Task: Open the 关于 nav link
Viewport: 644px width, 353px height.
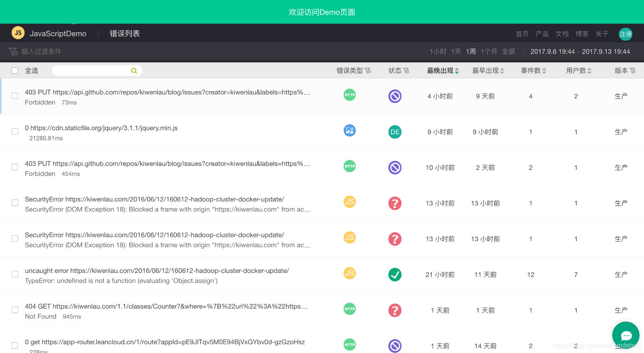Action: [602, 34]
